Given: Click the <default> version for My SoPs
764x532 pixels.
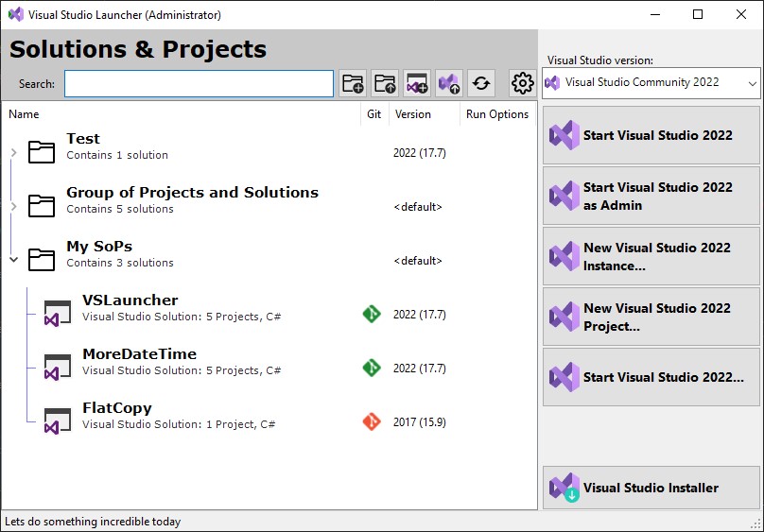Looking at the screenshot, I should pos(418,261).
